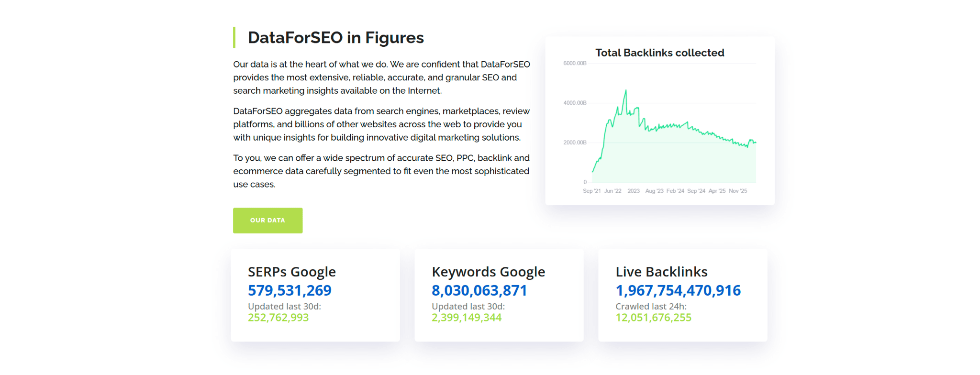Click the Feb '24 x-axis label
Image resolution: width=980 pixels, height=375 pixels.
[675, 191]
